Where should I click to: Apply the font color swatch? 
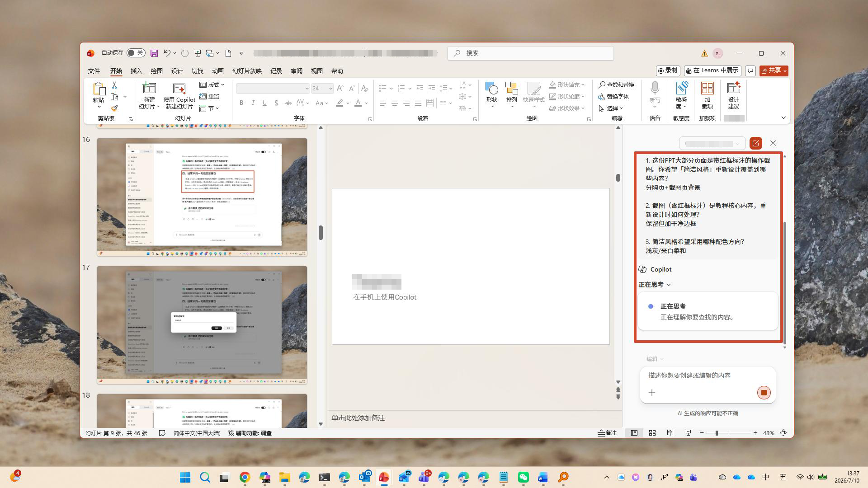click(x=358, y=103)
